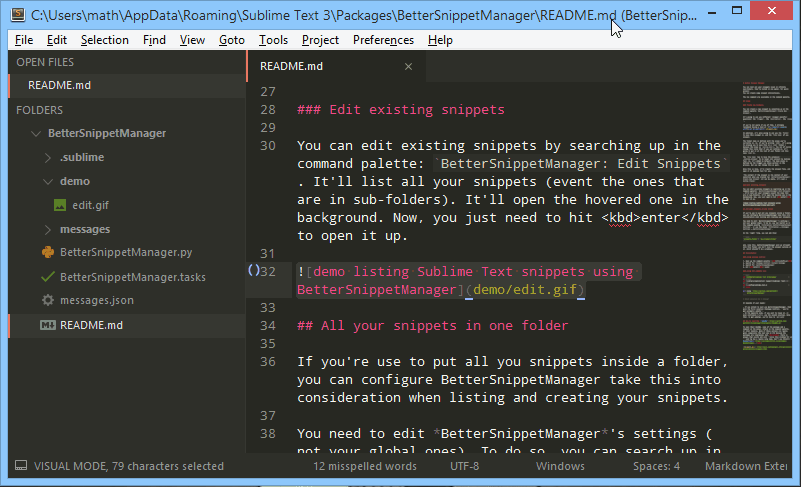
Task: Open BetterSnippetManager.py file
Action: pos(126,252)
